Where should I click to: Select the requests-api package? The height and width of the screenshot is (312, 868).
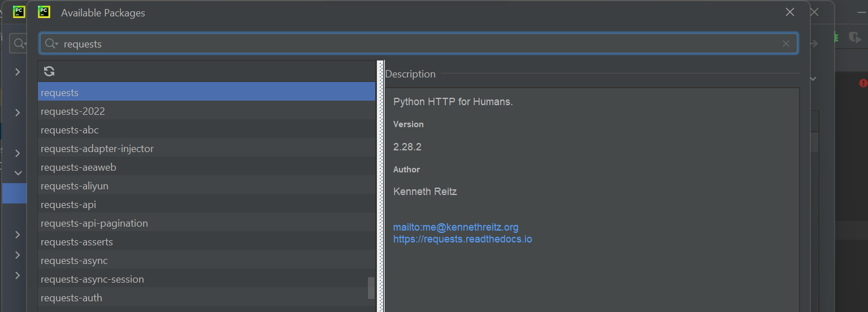[206, 204]
